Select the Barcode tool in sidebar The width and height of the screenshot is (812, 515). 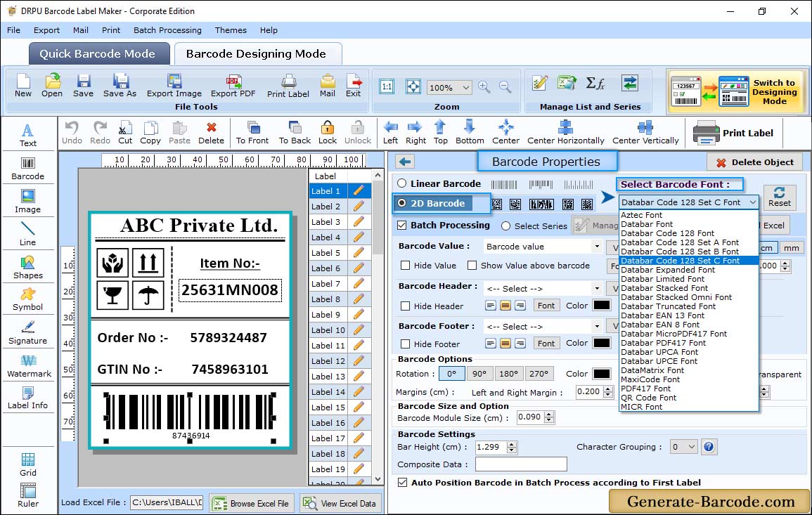coord(28,169)
